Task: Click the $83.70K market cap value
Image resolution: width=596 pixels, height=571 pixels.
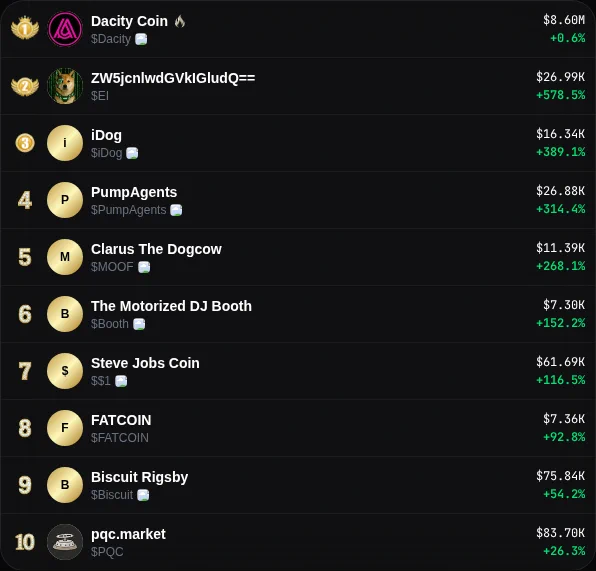Action: pos(561,533)
